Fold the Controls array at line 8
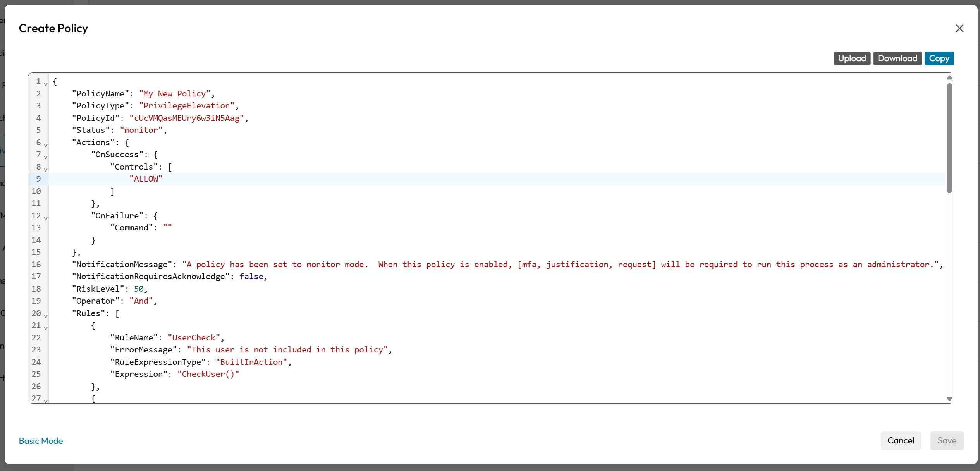 [x=46, y=170]
